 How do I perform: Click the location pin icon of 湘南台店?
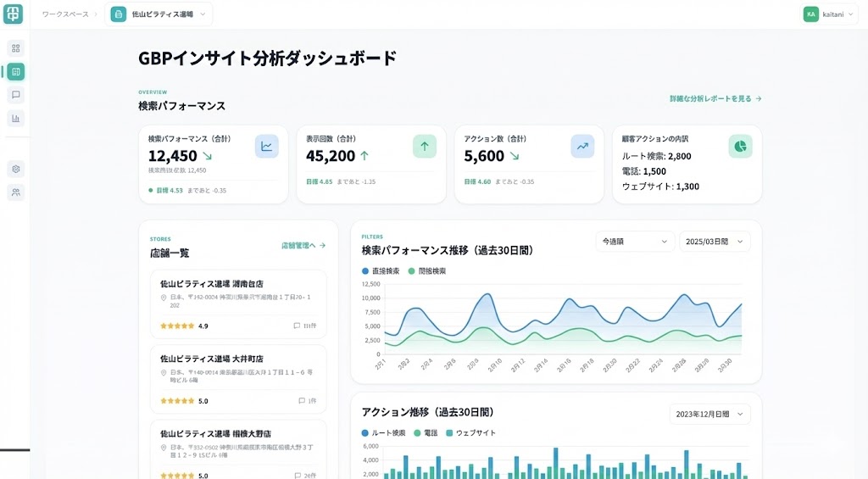coord(164,298)
